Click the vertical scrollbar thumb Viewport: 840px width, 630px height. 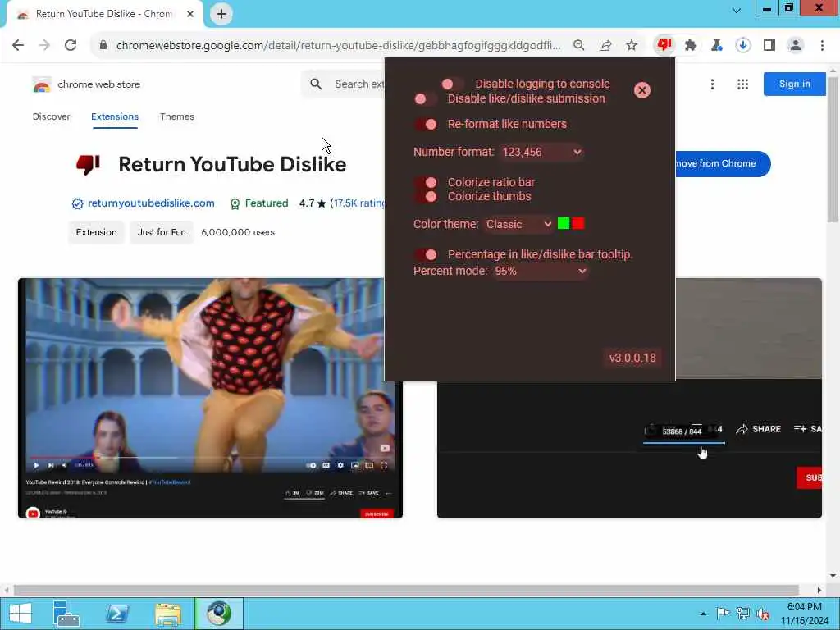[833, 150]
